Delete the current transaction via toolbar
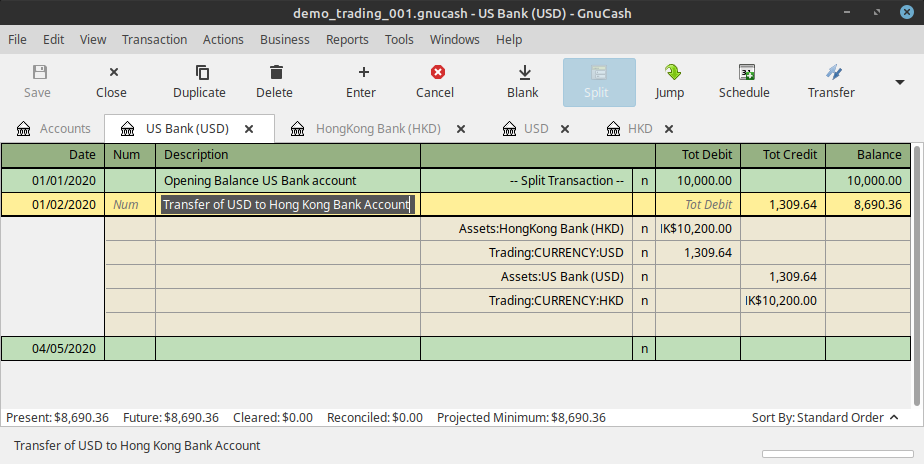Screen dimensions: 924x464 (274, 81)
